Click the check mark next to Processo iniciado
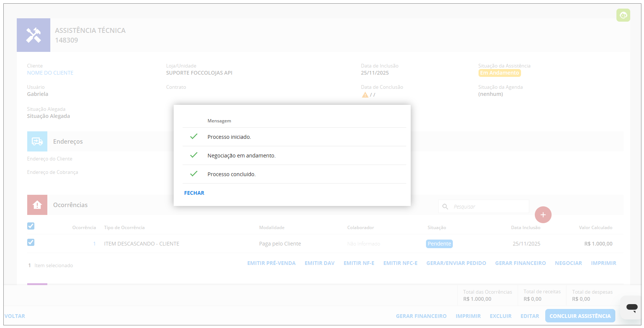 (x=194, y=137)
